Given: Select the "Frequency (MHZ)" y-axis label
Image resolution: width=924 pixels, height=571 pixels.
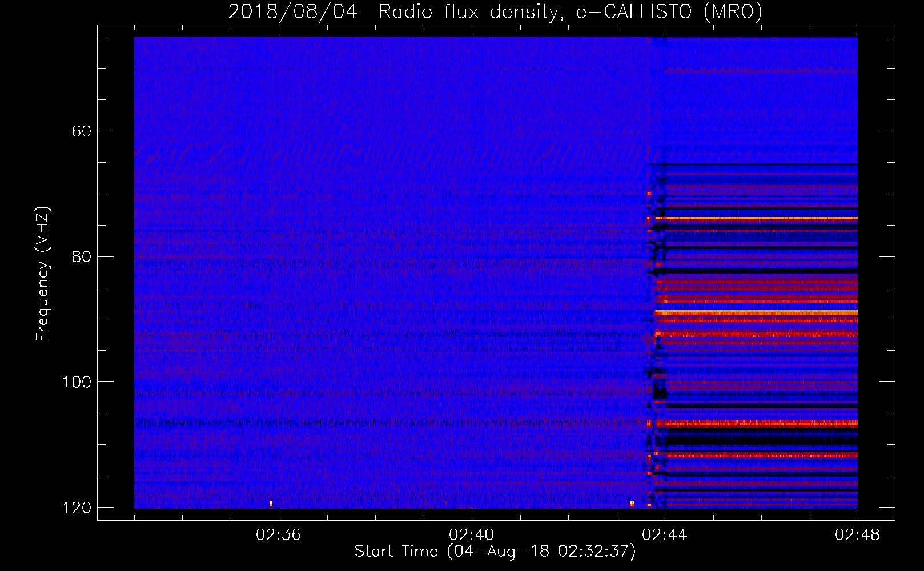Looking at the screenshot, I should point(43,274).
